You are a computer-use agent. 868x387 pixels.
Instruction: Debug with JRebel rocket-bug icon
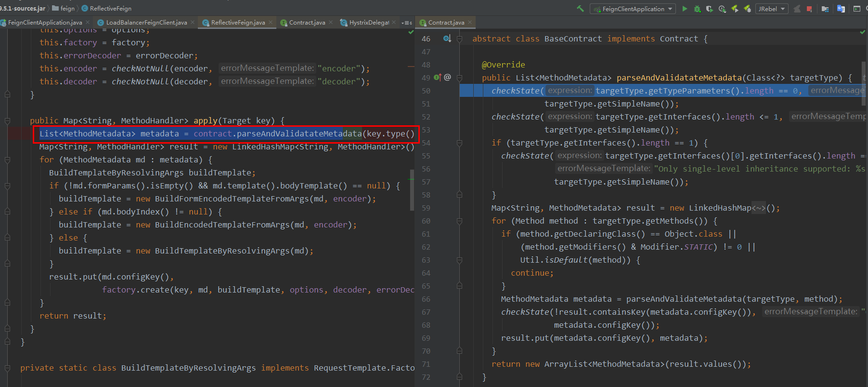[x=747, y=9]
